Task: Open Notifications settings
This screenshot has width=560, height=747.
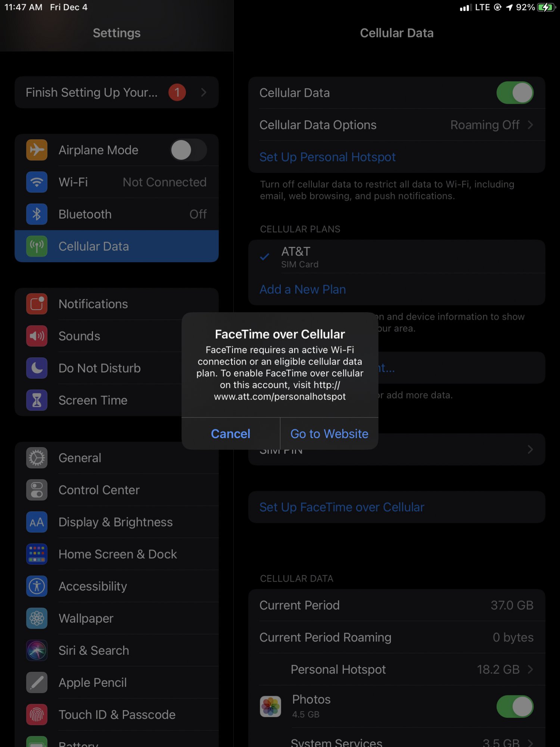Action: click(116, 304)
